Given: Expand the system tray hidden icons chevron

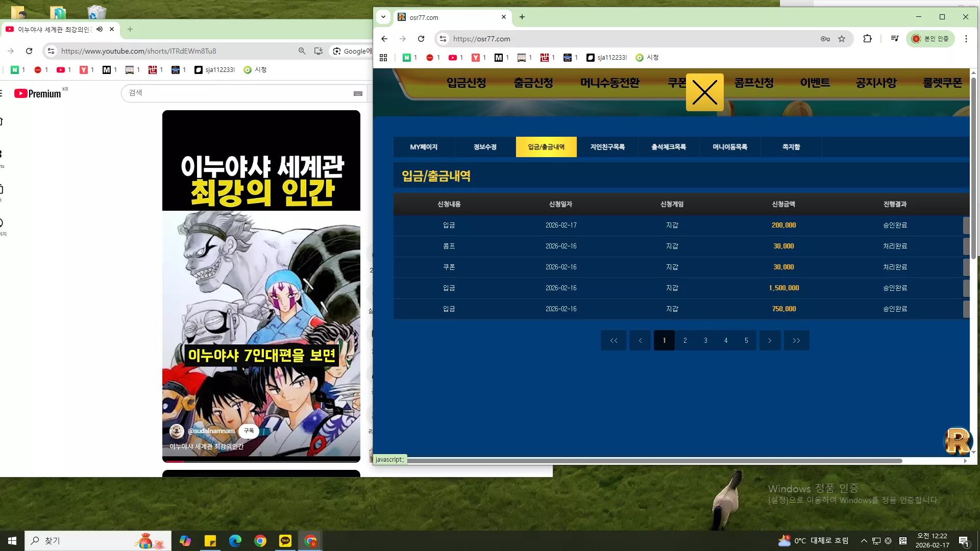Looking at the screenshot, I should coord(864,541).
